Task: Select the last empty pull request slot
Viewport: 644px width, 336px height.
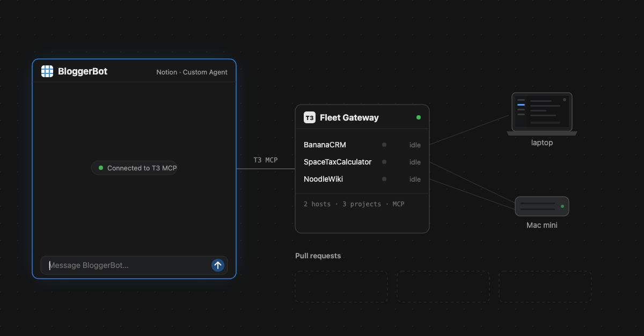Action: pyautogui.click(x=545, y=286)
